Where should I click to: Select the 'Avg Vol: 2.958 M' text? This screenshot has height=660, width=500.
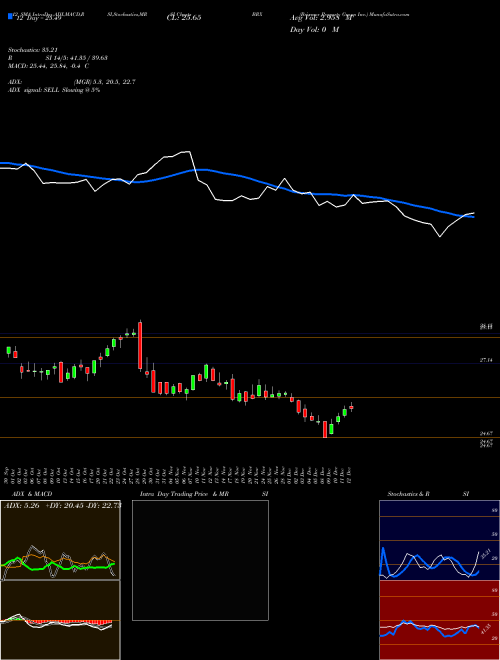pos(320,18)
